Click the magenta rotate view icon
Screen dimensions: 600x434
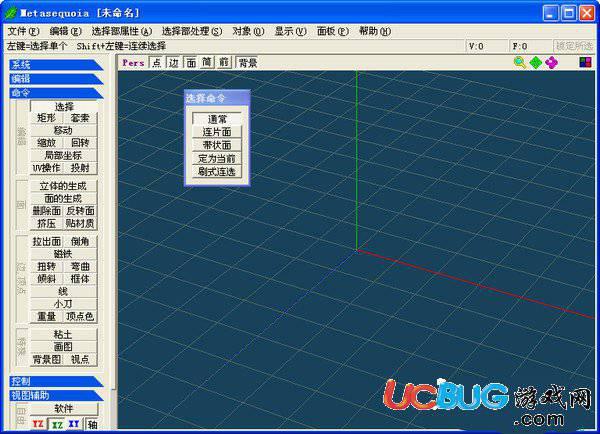551,62
